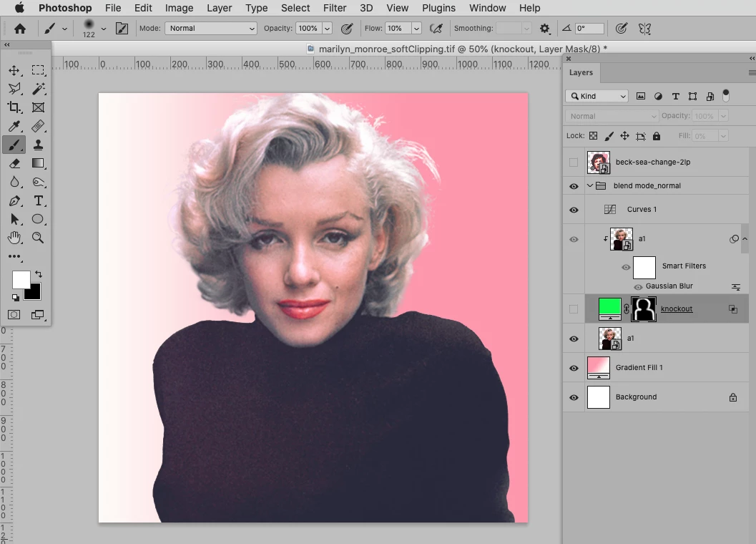Open smoothing options gear
Screen dimensions: 756x544
[545, 29]
